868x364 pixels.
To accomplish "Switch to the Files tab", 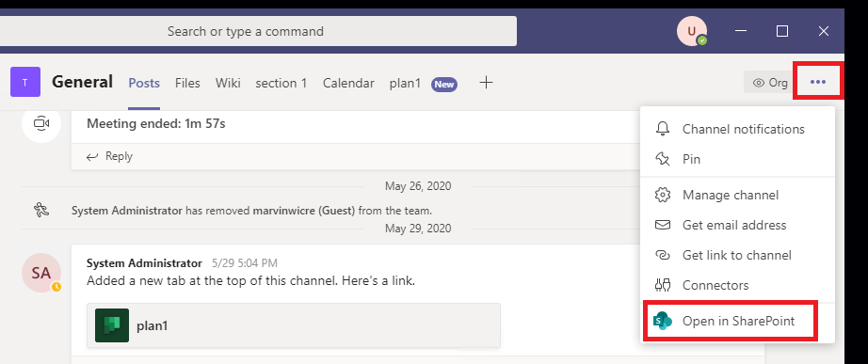I will pyautogui.click(x=187, y=83).
